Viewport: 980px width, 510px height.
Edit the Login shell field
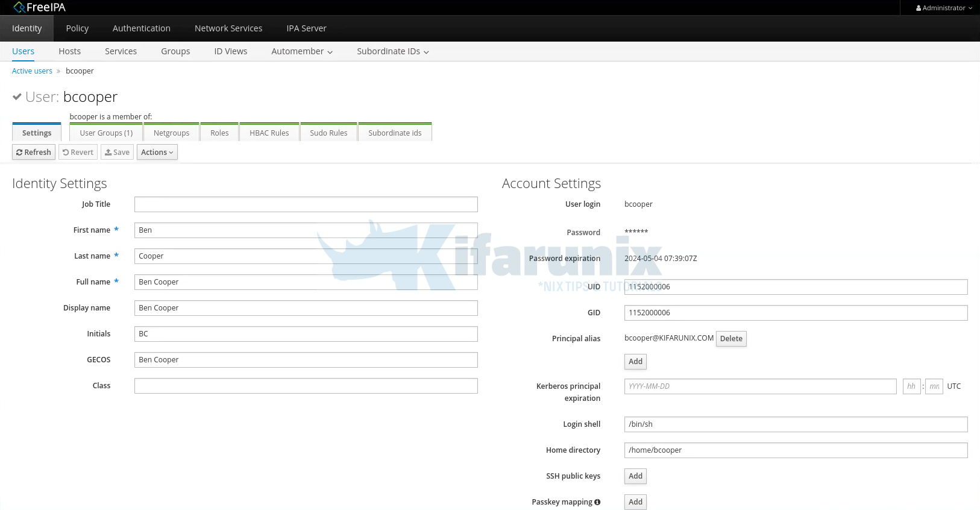796,424
